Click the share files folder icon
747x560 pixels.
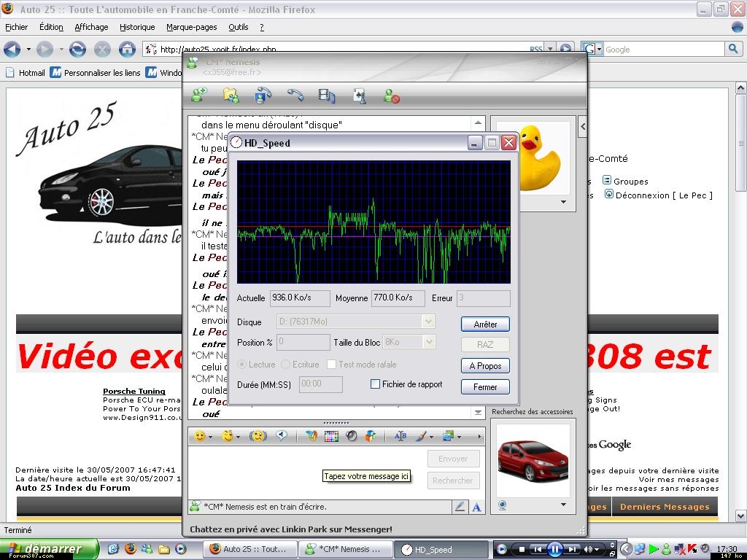231,96
